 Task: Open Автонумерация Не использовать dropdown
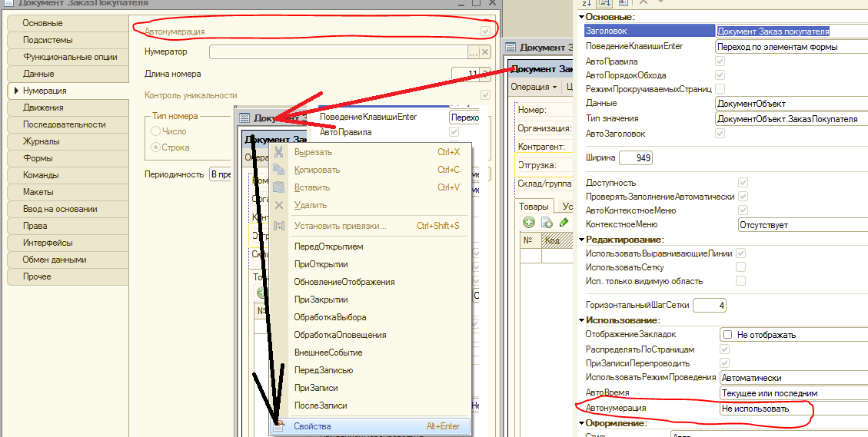tap(794, 409)
